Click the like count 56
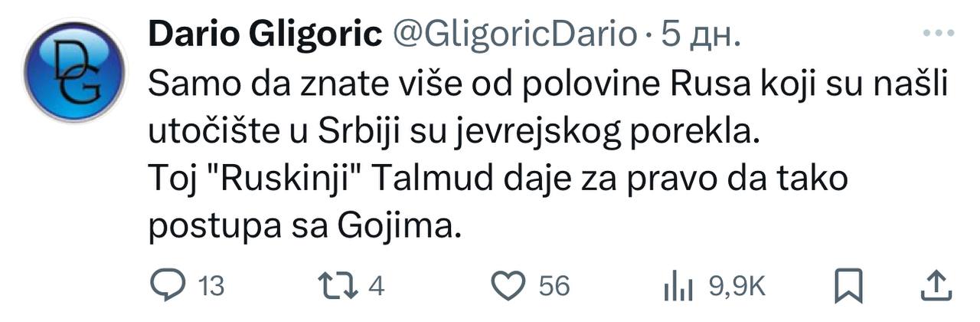This screenshot has width=980, height=322. point(554,287)
